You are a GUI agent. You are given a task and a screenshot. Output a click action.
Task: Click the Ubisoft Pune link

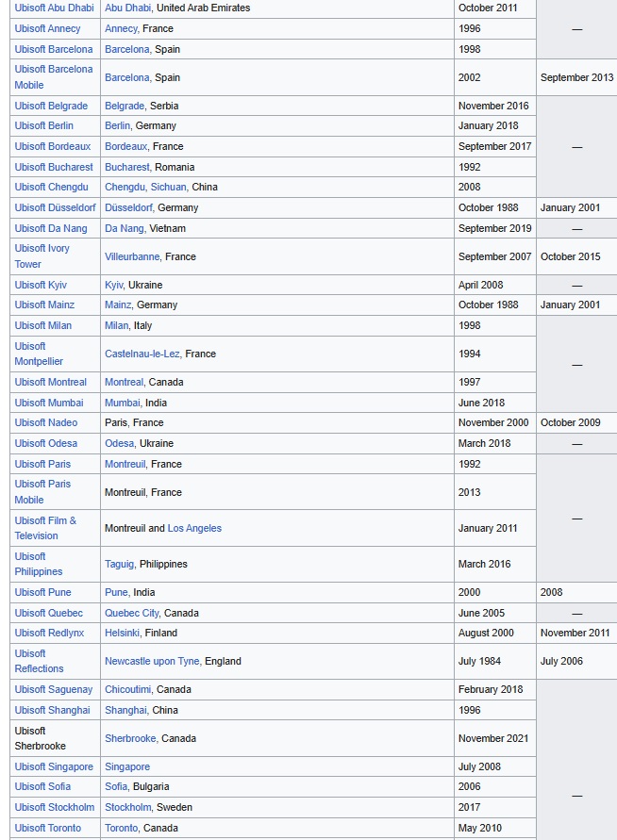42,592
